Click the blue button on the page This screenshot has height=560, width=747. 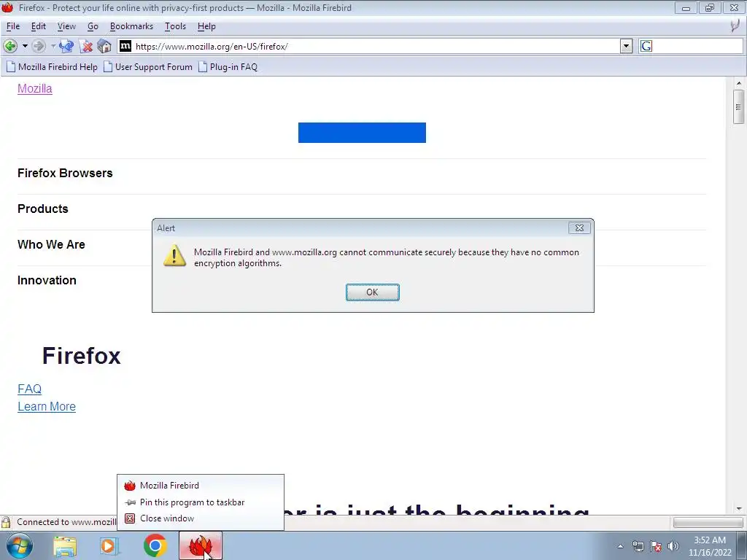coord(362,133)
